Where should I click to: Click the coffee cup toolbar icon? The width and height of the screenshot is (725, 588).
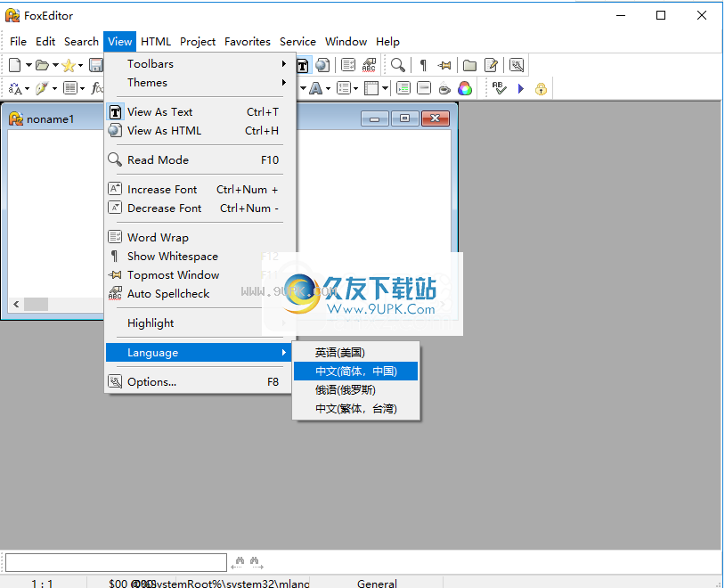click(444, 88)
